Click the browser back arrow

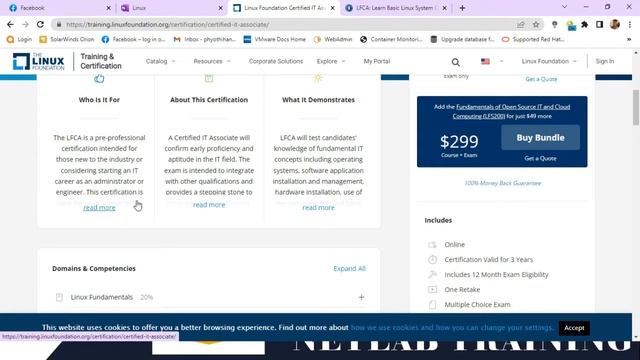pyautogui.click(x=10, y=24)
